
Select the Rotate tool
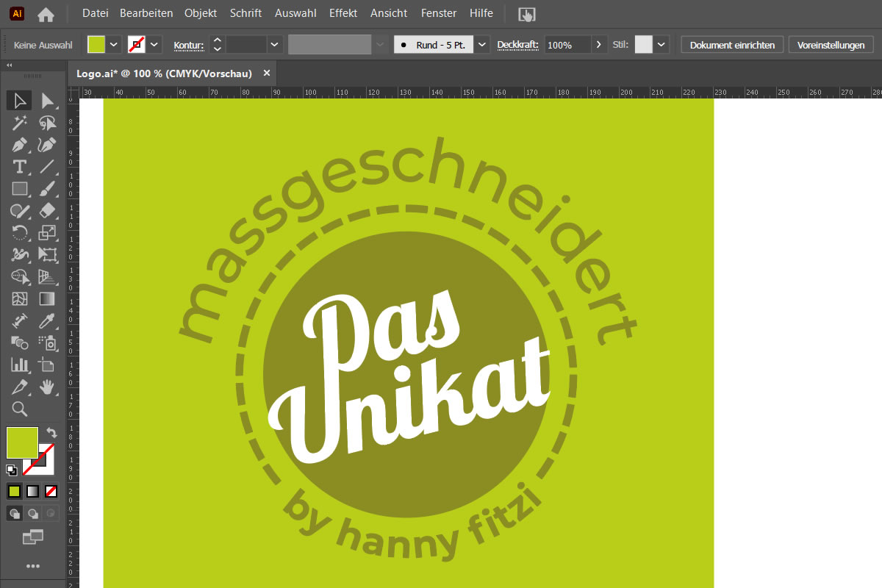[x=19, y=233]
